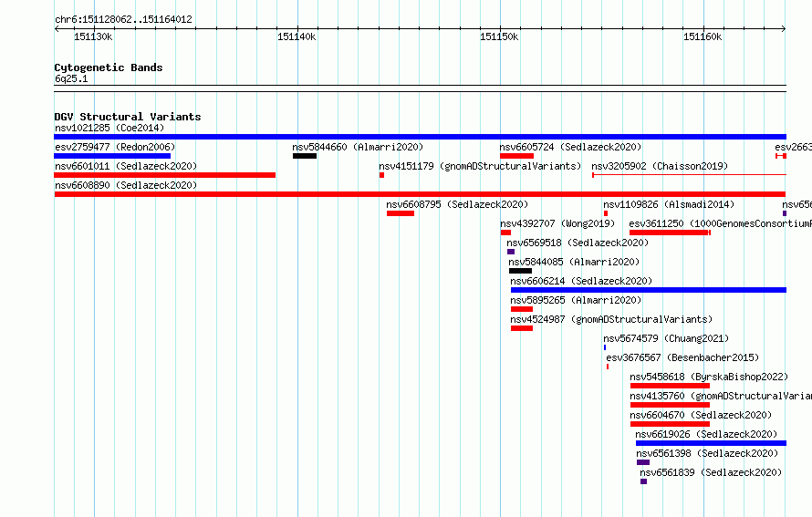Click red bar under nsv6604670
This screenshot has width=812, height=517.
pyautogui.click(x=670, y=424)
